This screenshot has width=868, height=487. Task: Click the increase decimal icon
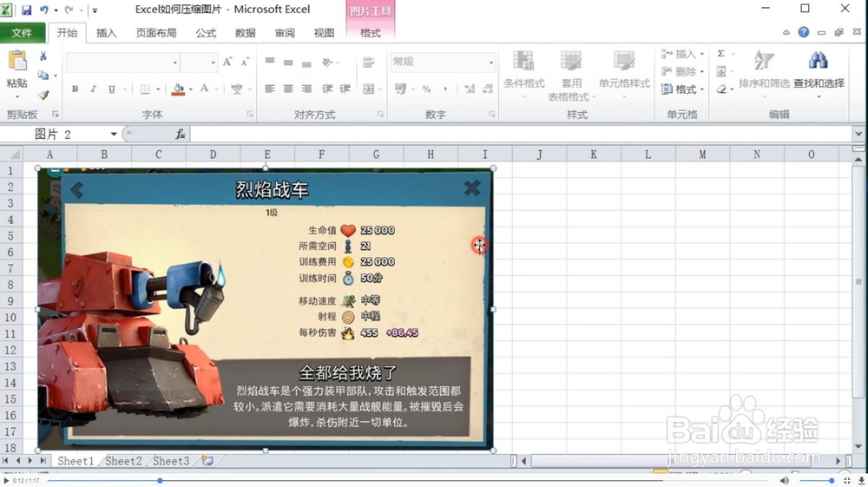click(x=470, y=89)
